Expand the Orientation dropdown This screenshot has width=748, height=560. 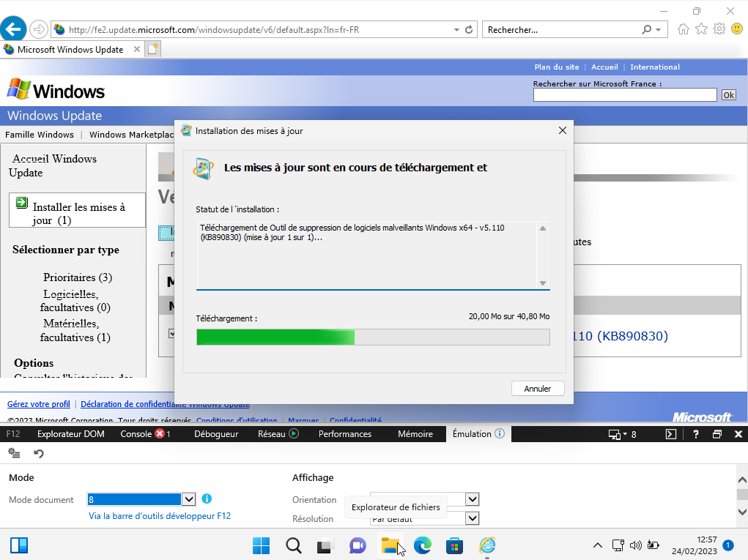(x=473, y=499)
